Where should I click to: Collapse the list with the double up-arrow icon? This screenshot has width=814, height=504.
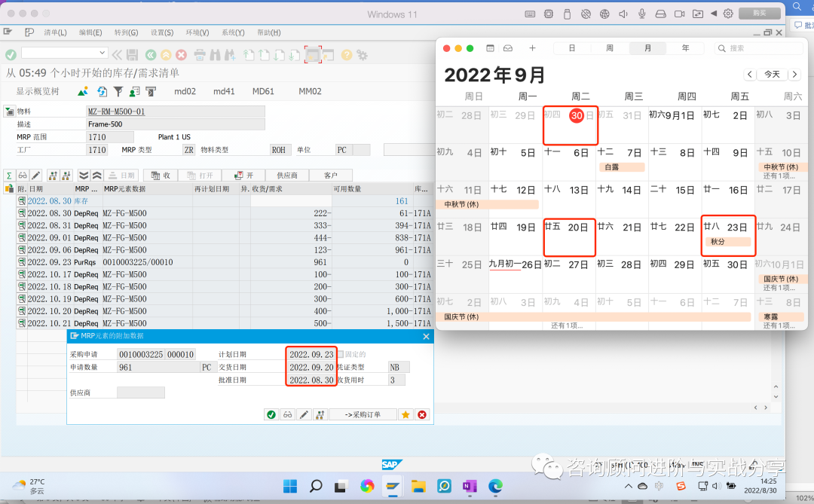[x=97, y=175]
